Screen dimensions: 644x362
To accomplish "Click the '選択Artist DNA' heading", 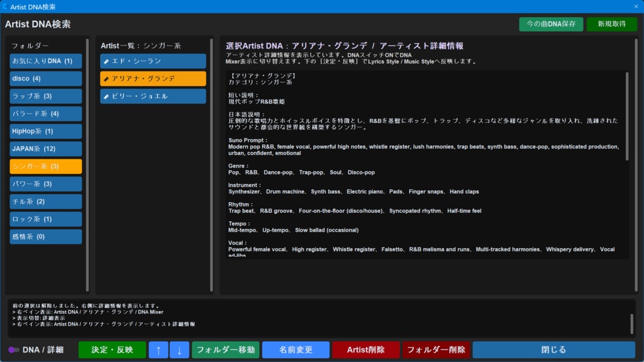I will point(254,46).
